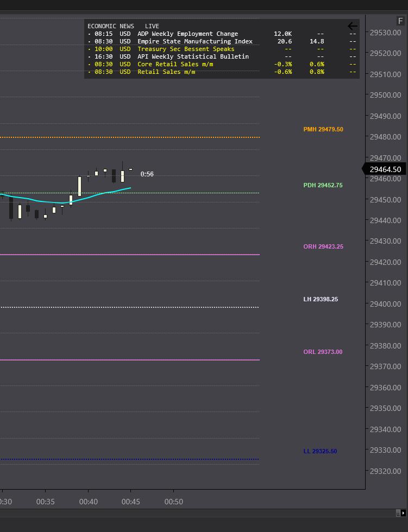Select Treasury Sec Bessent Speaks row

222,49
